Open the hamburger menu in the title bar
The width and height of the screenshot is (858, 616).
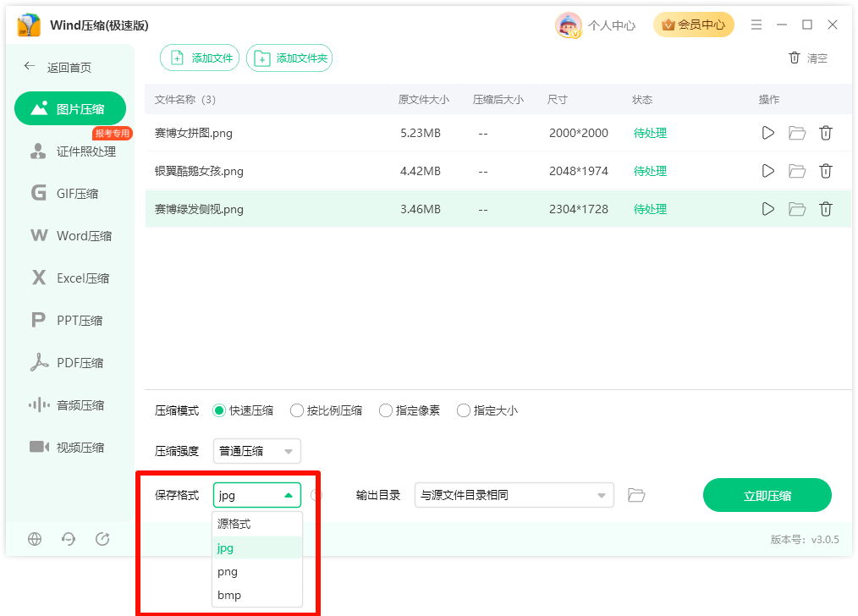(756, 25)
